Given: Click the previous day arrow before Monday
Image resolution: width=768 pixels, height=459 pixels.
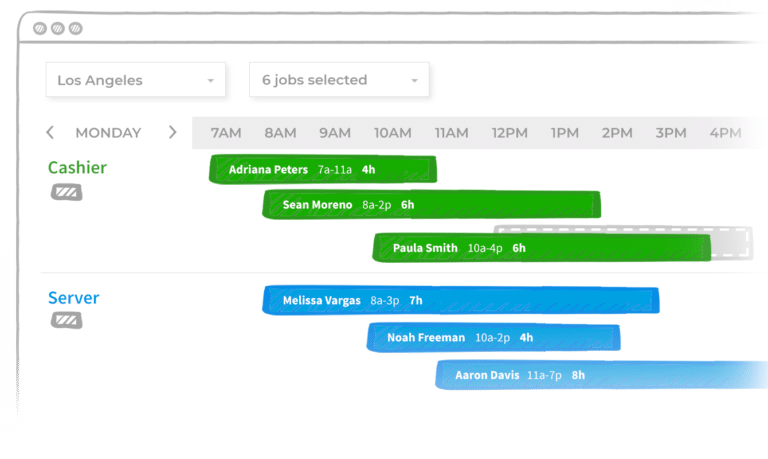Looking at the screenshot, I should pyautogui.click(x=51, y=132).
